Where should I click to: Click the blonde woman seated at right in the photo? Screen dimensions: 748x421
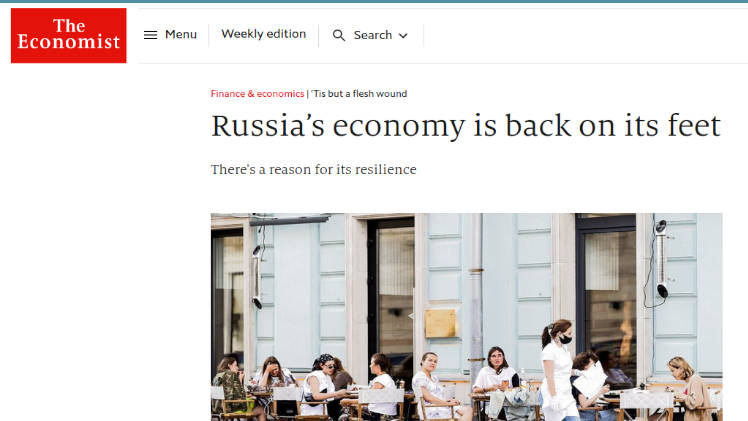(687, 387)
